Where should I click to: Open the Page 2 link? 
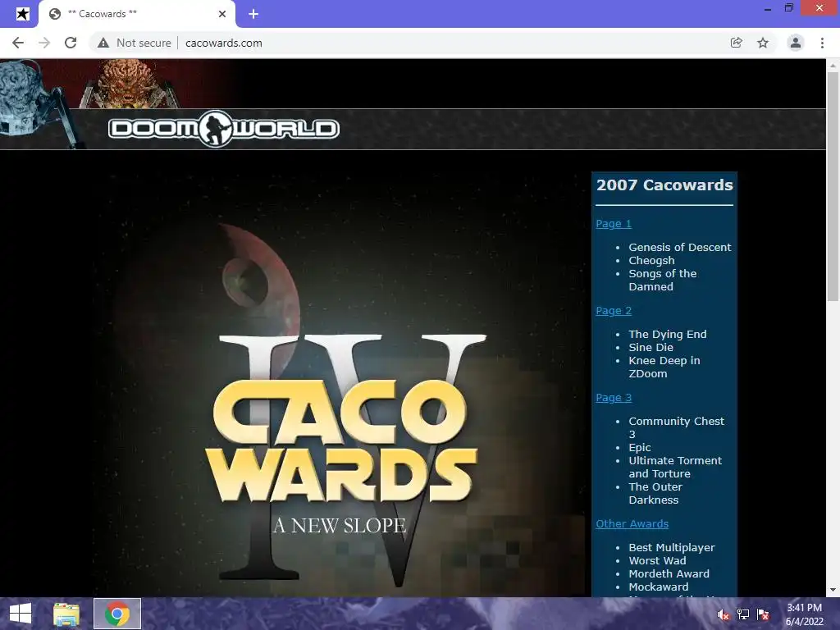pos(614,311)
